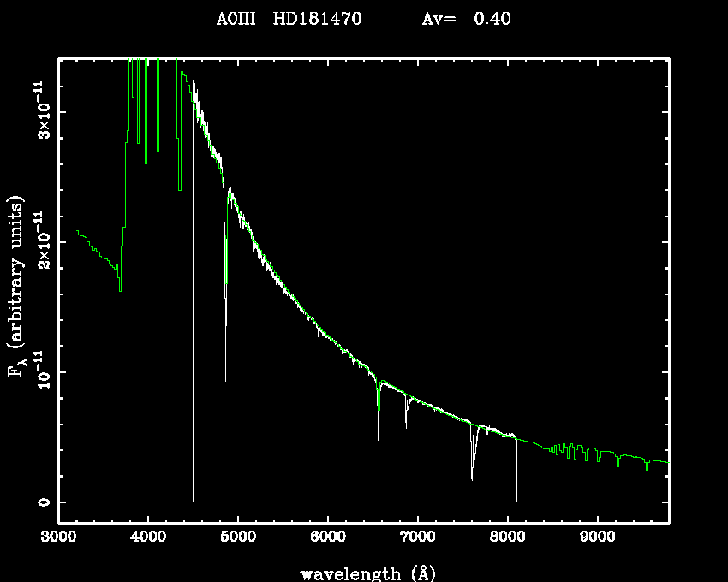
Task: Select the HD181470 star name in title
Action: 318,19
